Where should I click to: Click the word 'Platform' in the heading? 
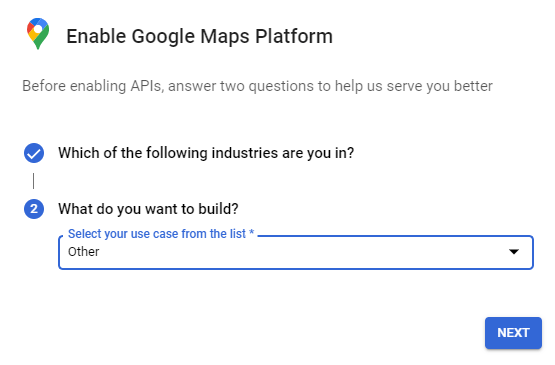tap(294, 36)
